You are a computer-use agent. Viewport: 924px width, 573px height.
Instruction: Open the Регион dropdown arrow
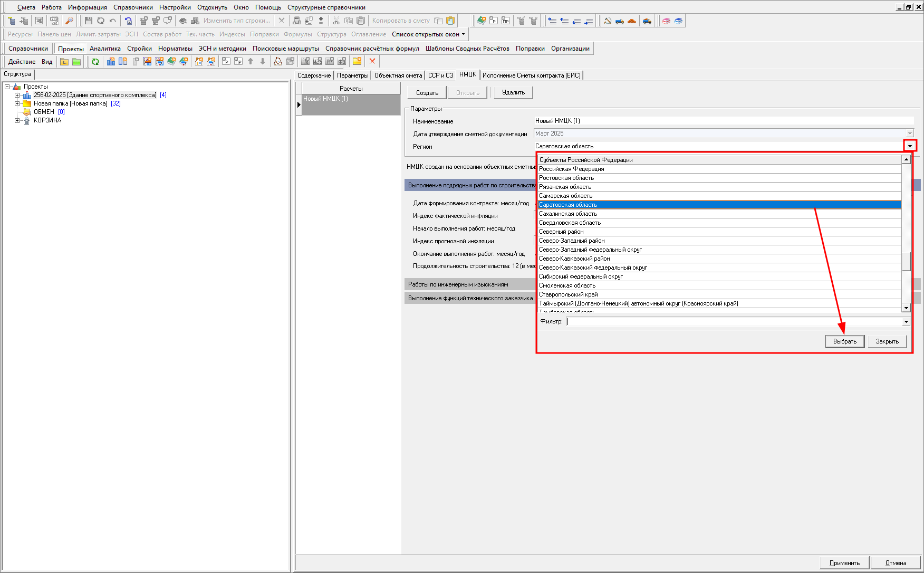click(x=910, y=146)
